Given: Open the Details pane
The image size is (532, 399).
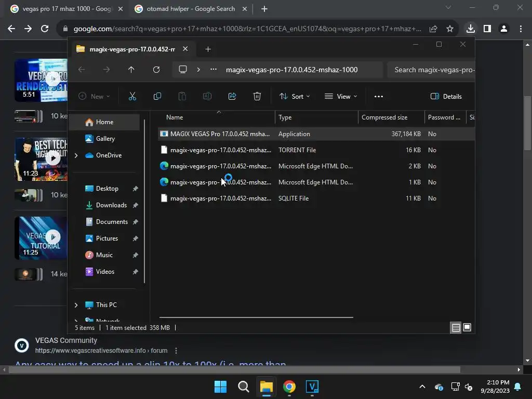Looking at the screenshot, I should [x=446, y=96].
